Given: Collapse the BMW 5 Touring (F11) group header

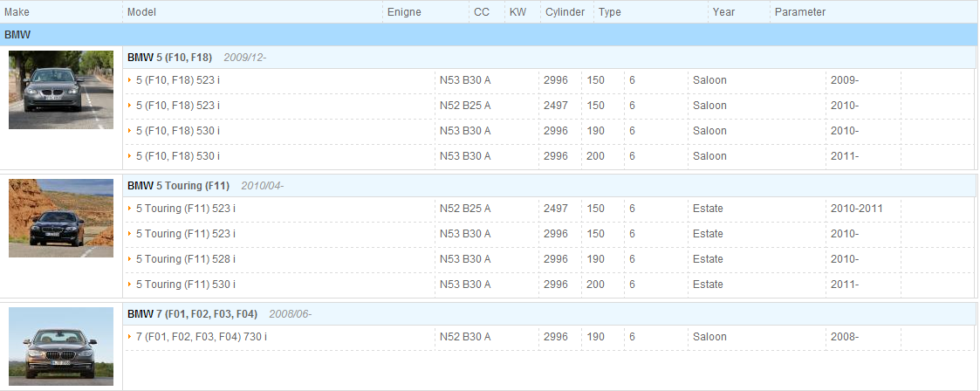Looking at the screenshot, I should (550, 186).
